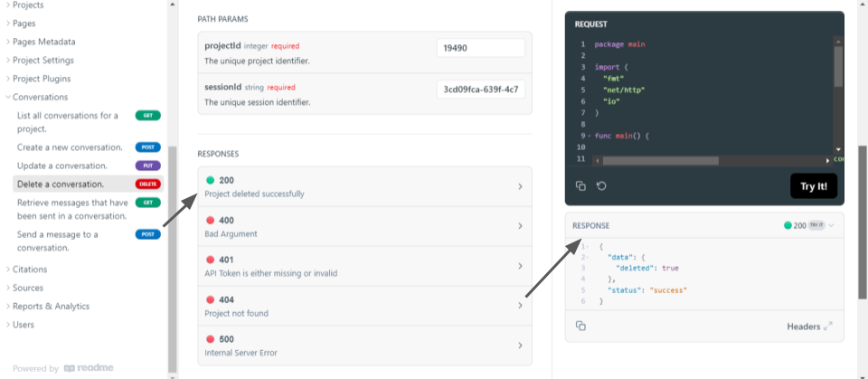Expand the Sources sidebar section

coord(24,288)
